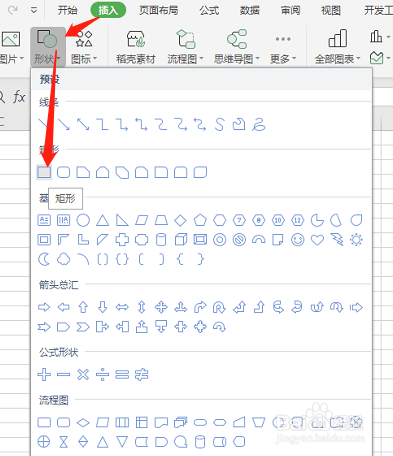Select the dodecagon shape labeled 12
393x456 pixels.
[x=297, y=220]
